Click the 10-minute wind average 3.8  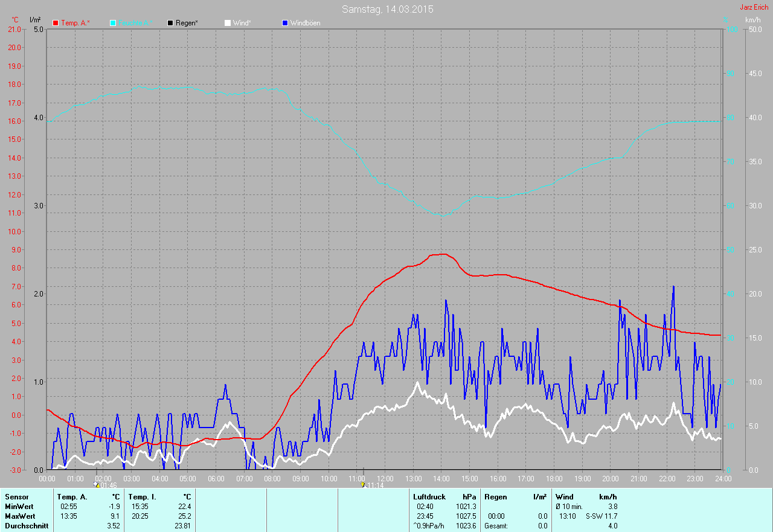[612, 506]
